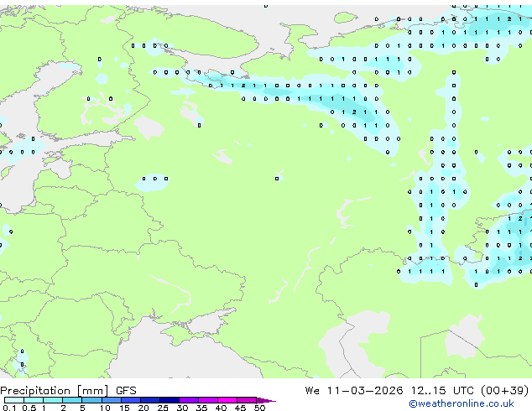Click the '25' legend scale label
Screen dimensions: 532x411
coord(163,408)
